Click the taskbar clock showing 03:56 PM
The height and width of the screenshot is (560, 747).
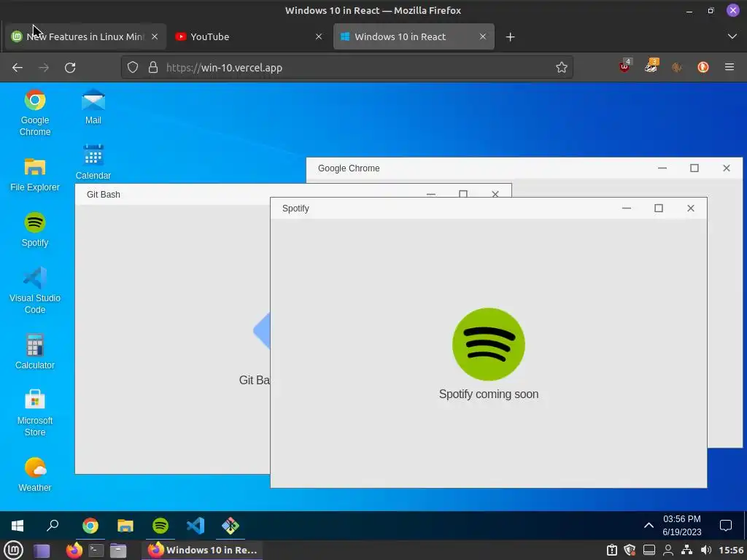[x=682, y=525]
